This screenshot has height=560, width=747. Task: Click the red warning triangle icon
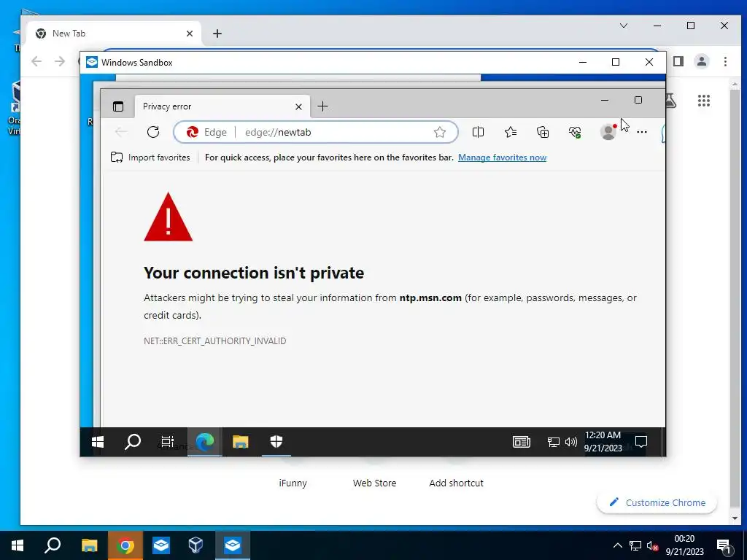point(169,217)
